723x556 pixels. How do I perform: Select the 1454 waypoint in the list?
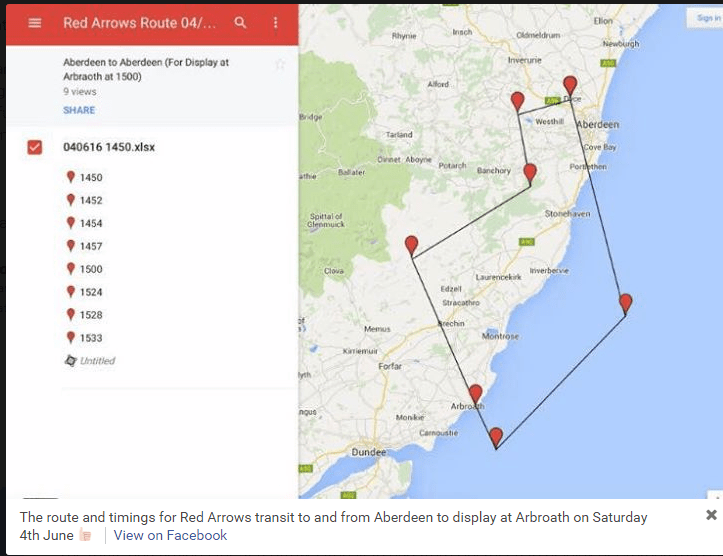pos(91,224)
